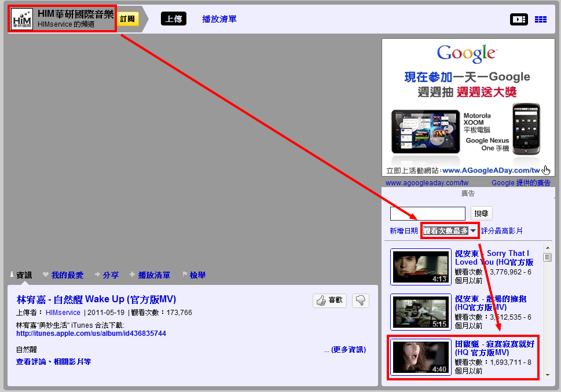Select the 資訊 info tab

[x=21, y=275]
